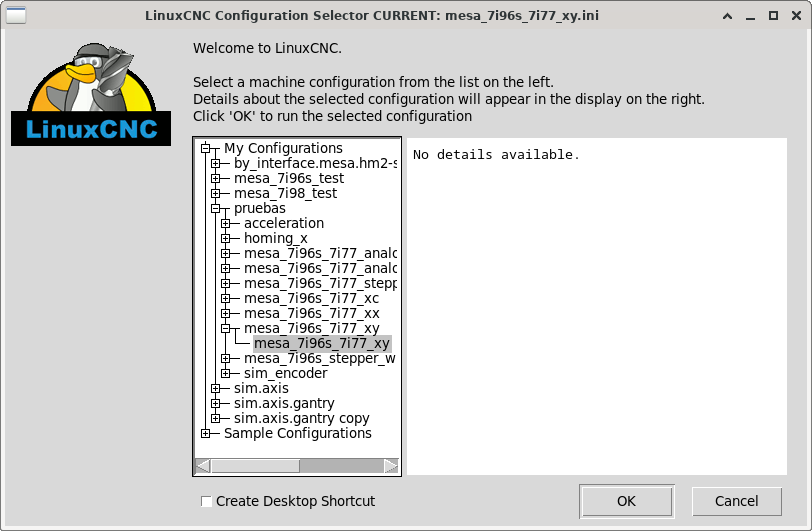Select the sim.axis tree item
The image size is (812, 531).
click(261, 389)
